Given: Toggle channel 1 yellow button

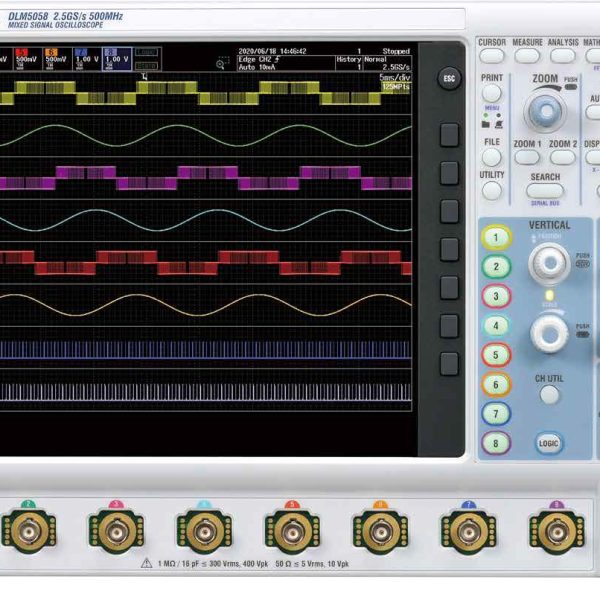Looking at the screenshot, I should pyautogui.click(x=495, y=238).
